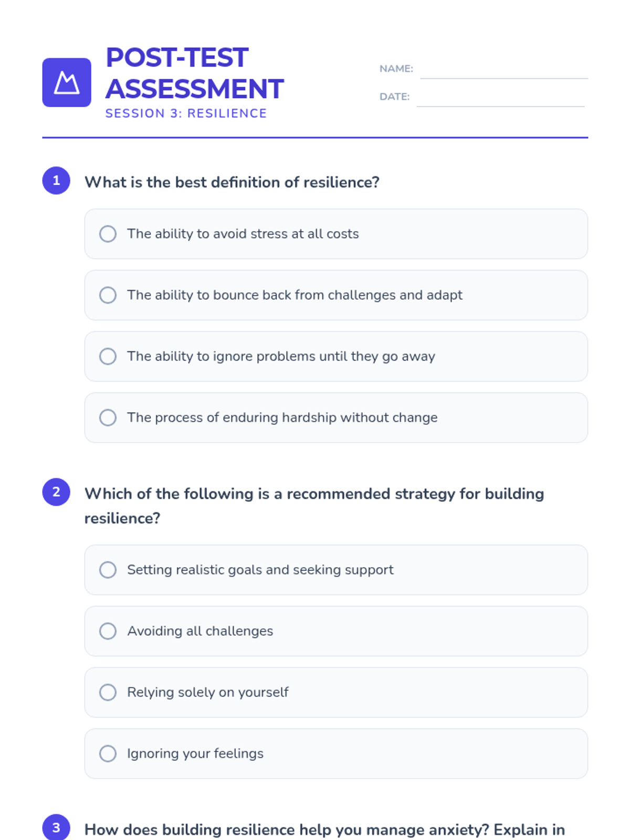
Task: Click the NAME label
Action: tap(396, 69)
